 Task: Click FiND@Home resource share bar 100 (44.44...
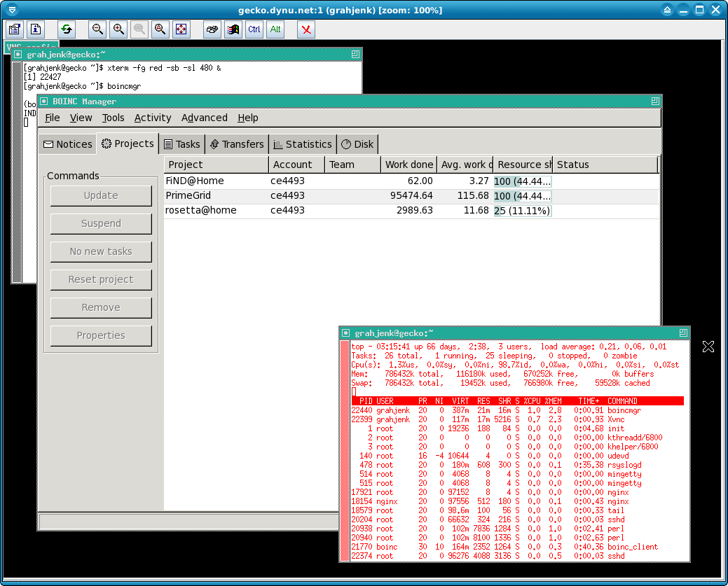pos(522,181)
